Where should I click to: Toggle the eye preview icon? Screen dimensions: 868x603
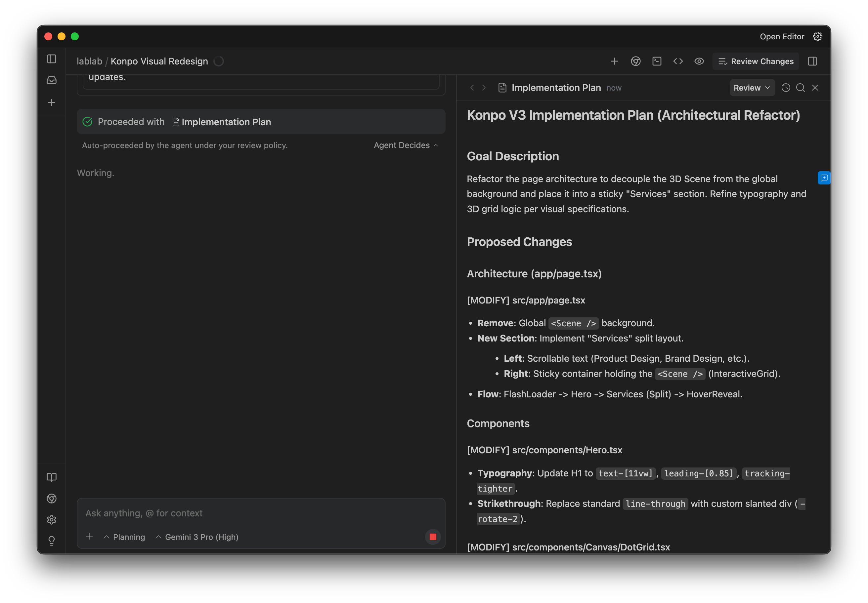coord(699,61)
